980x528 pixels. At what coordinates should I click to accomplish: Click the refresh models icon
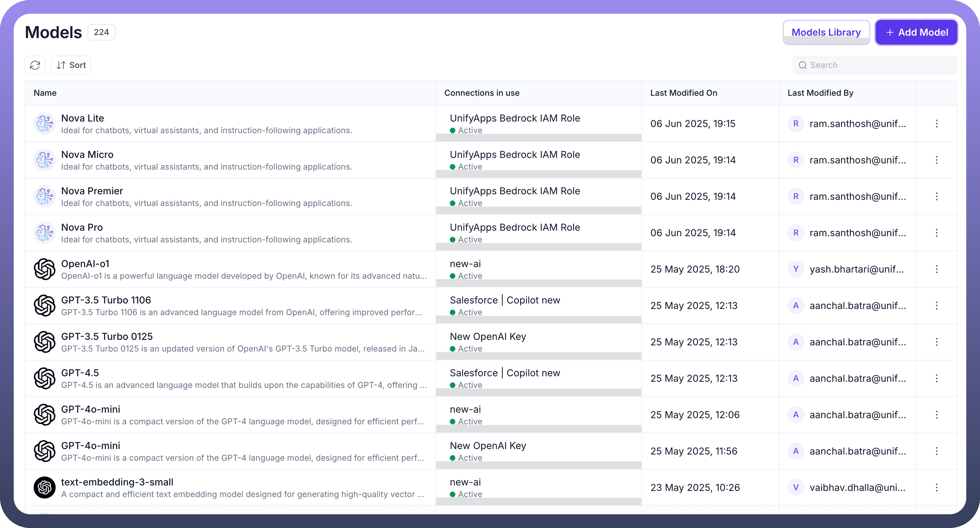(35, 65)
